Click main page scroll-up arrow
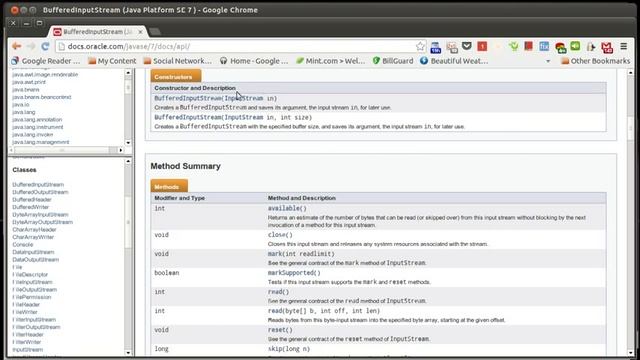This screenshot has height=360, width=640. point(631,73)
